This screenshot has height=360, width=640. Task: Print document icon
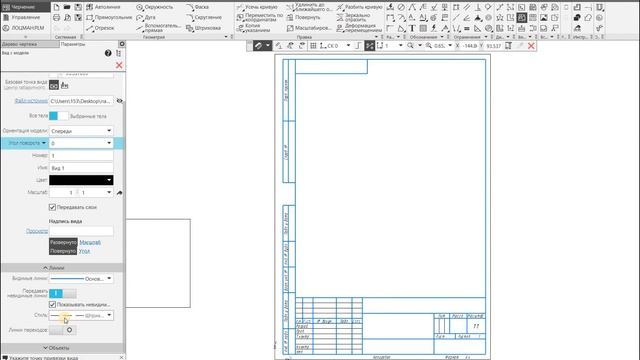[56, 18]
